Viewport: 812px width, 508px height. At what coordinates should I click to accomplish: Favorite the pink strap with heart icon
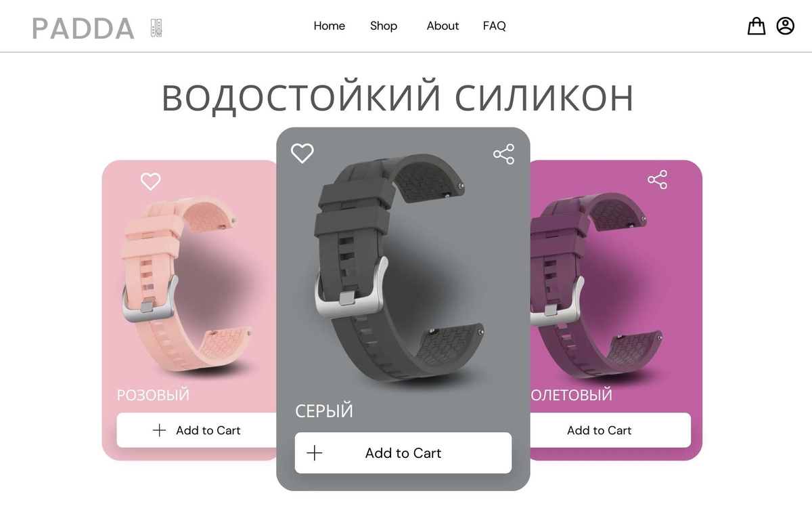[x=150, y=181]
